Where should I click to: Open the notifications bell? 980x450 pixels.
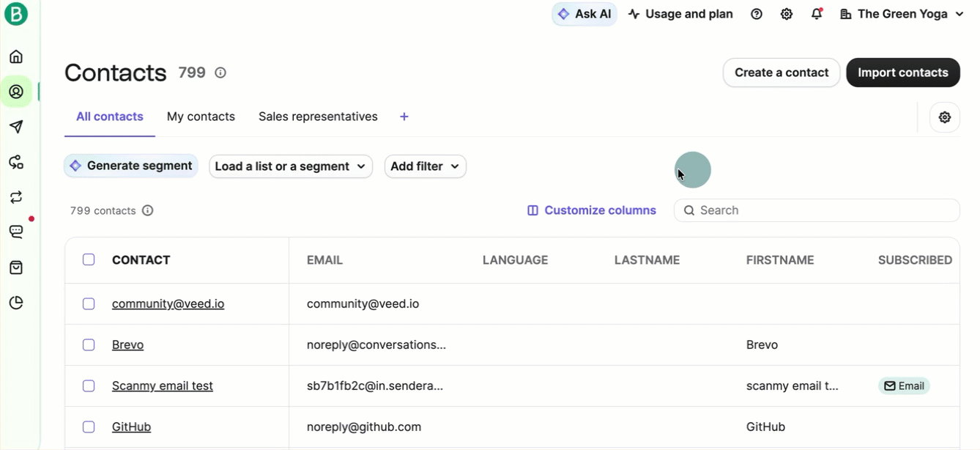[x=817, y=14]
